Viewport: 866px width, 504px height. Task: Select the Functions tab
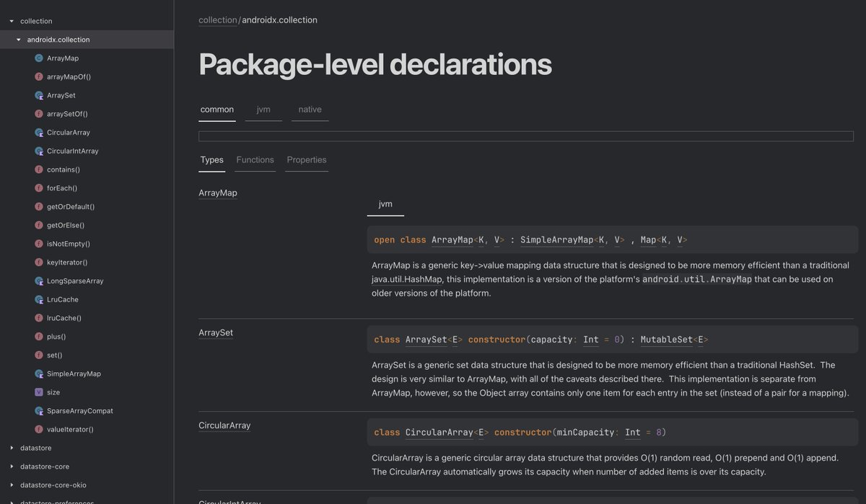point(255,160)
